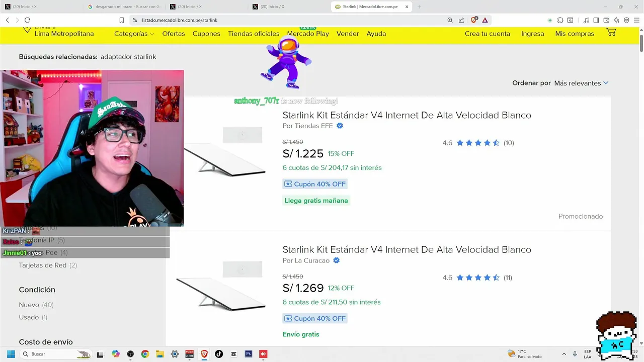Open the browser hamburger menu
This screenshot has width=644, height=362.
[637, 20]
